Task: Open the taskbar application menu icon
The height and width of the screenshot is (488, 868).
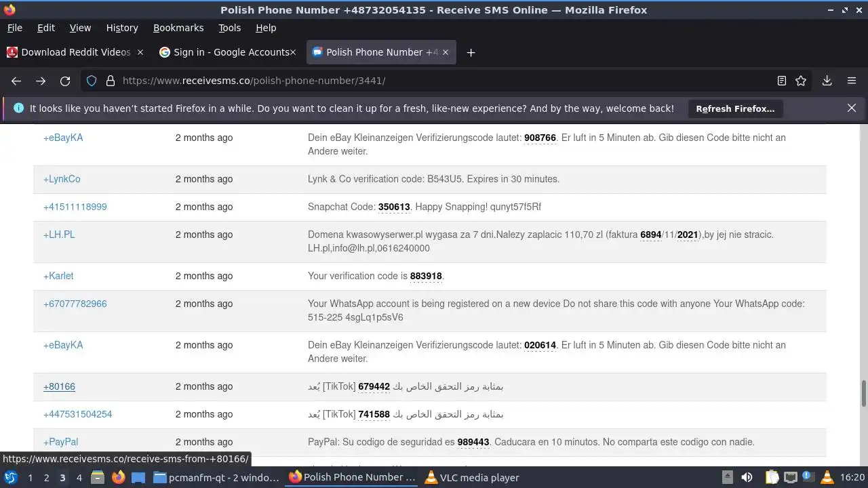Action: 10,477
